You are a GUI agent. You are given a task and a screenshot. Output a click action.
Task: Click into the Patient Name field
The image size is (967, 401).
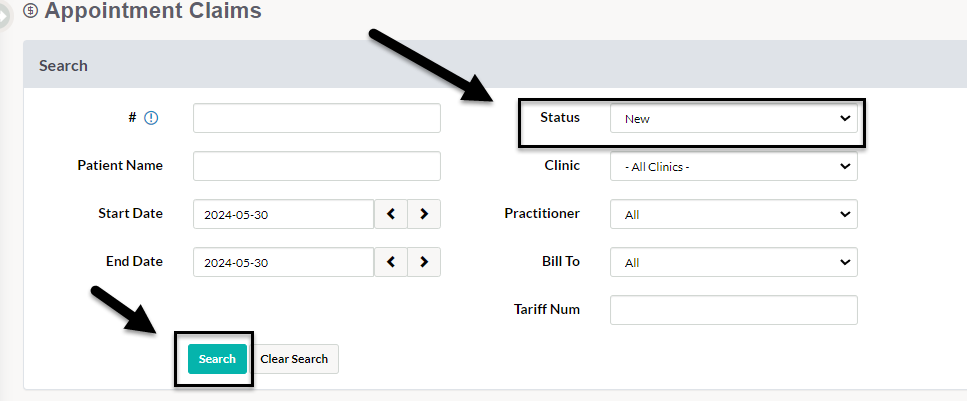click(x=317, y=166)
